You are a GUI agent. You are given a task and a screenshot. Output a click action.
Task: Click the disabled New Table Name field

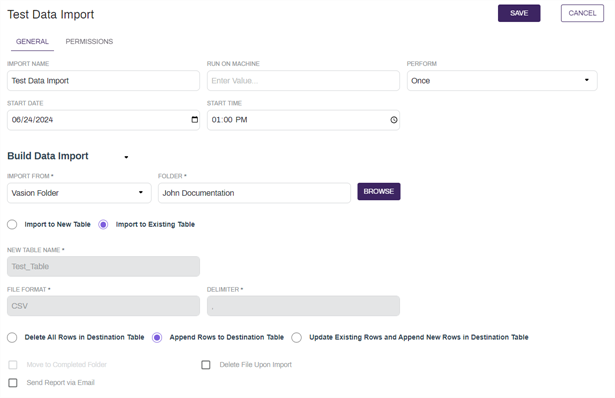[x=104, y=266]
